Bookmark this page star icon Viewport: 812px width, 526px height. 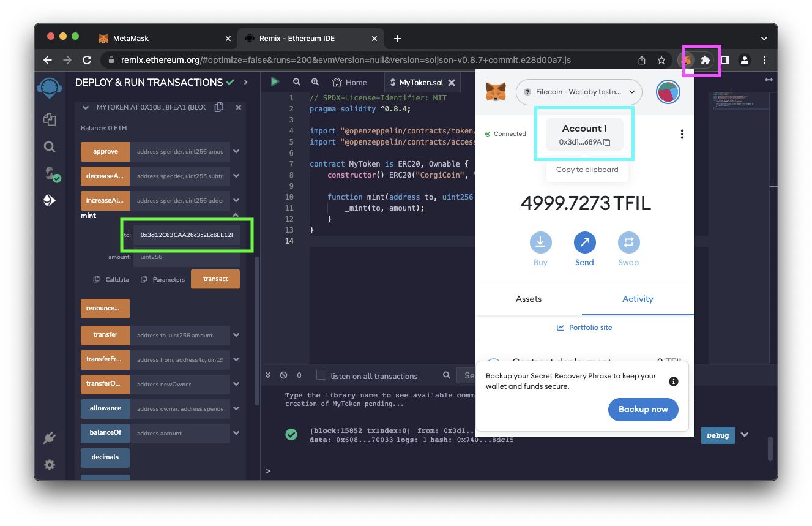tap(661, 60)
